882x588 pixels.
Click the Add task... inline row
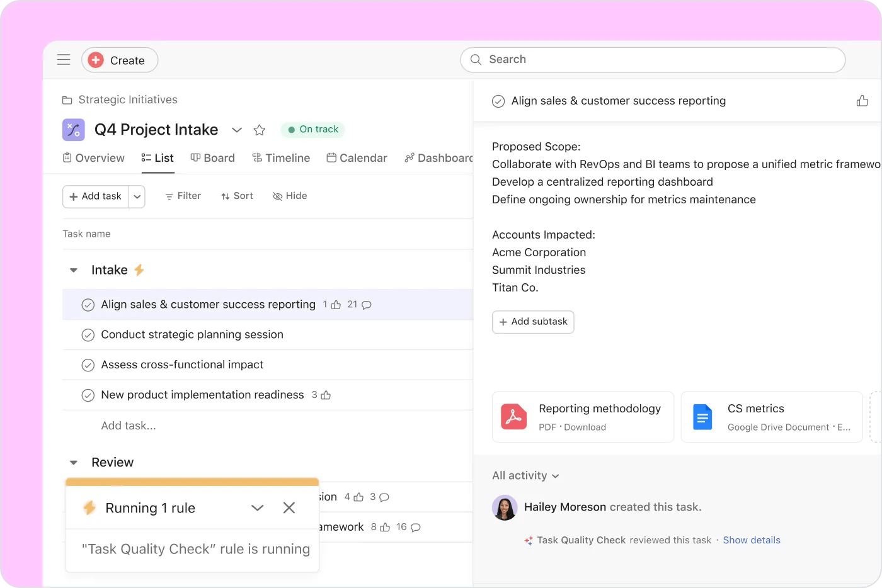coord(129,426)
